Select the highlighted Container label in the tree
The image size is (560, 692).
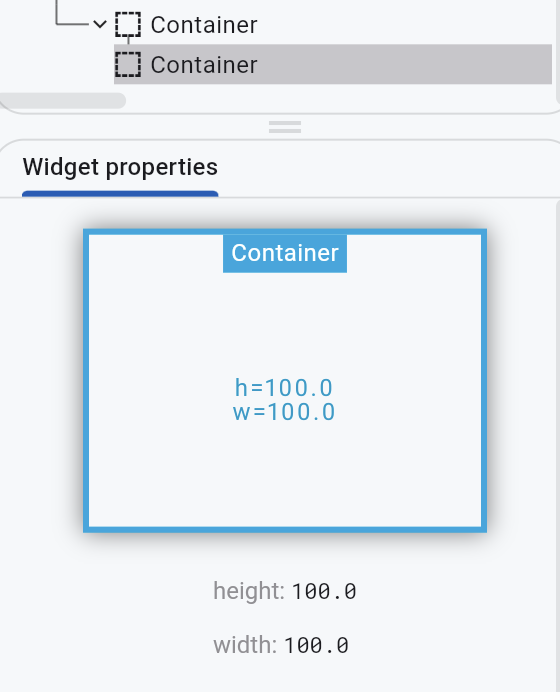(x=203, y=65)
